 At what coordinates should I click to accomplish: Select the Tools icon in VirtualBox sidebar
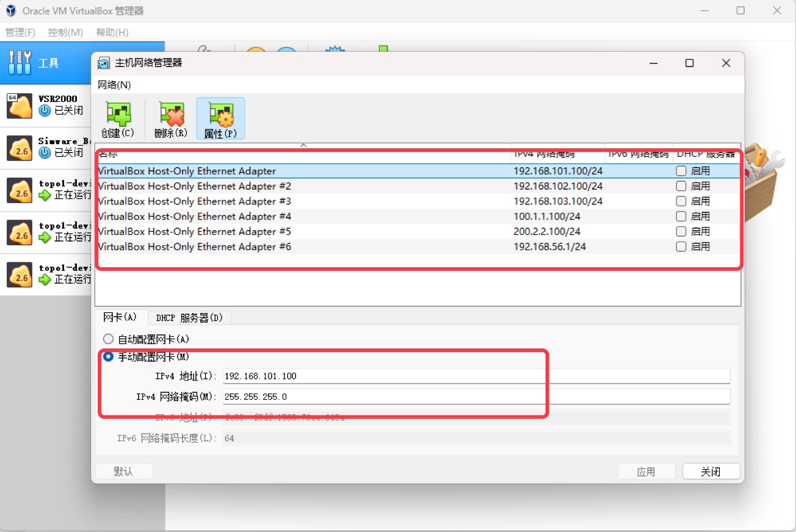20,63
